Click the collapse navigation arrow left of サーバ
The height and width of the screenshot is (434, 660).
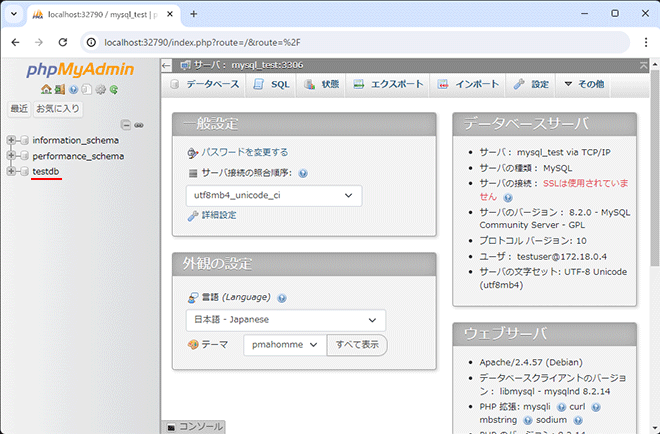point(167,65)
